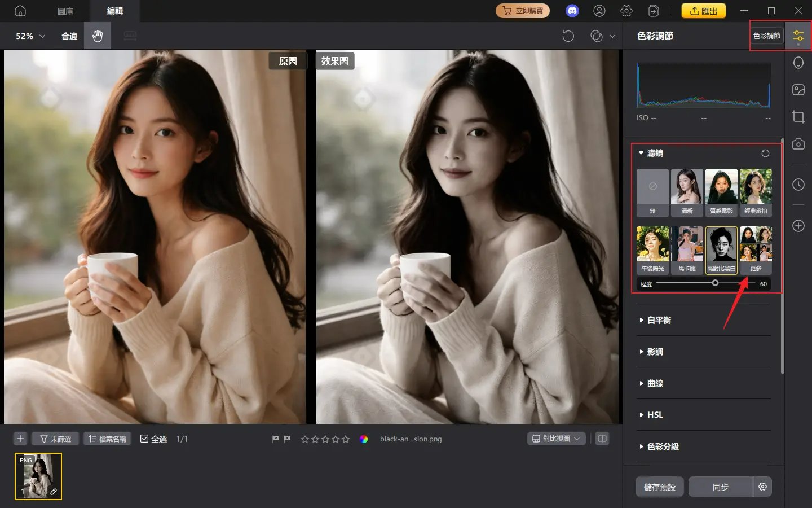
Task: Toggle the split view icon near 對比視圖
Action: pos(602,439)
